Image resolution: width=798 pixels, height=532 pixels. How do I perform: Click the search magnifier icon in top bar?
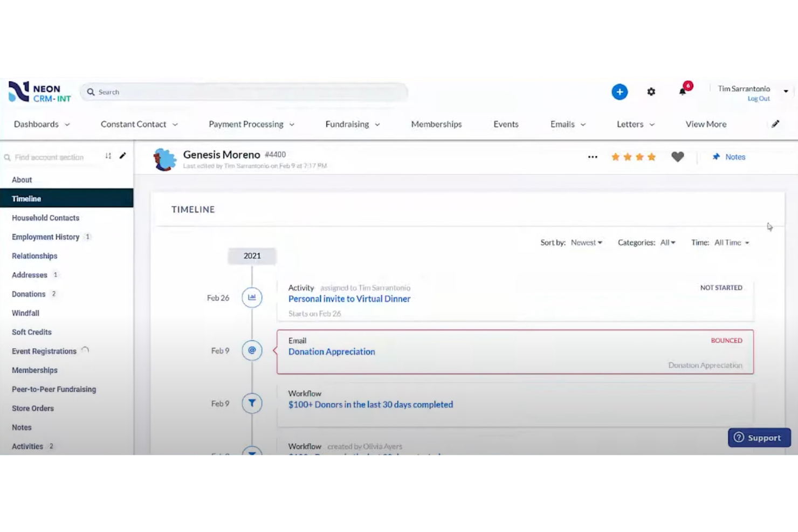91,92
